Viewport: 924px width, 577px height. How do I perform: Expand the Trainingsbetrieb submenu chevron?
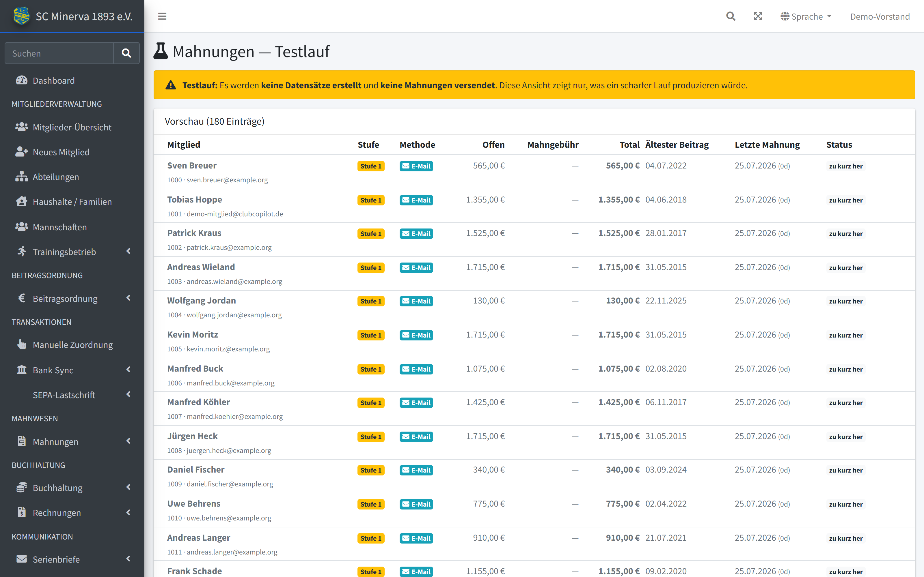pyautogui.click(x=128, y=251)
